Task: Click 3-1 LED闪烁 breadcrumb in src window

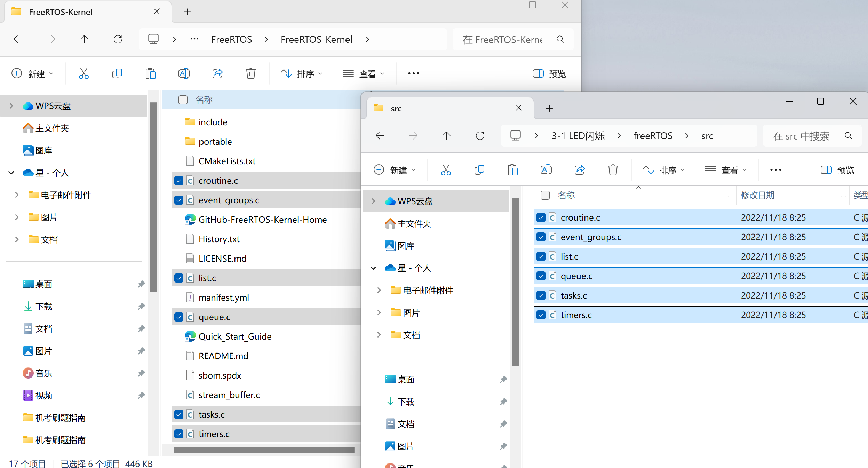Action: tap(578, 136)
